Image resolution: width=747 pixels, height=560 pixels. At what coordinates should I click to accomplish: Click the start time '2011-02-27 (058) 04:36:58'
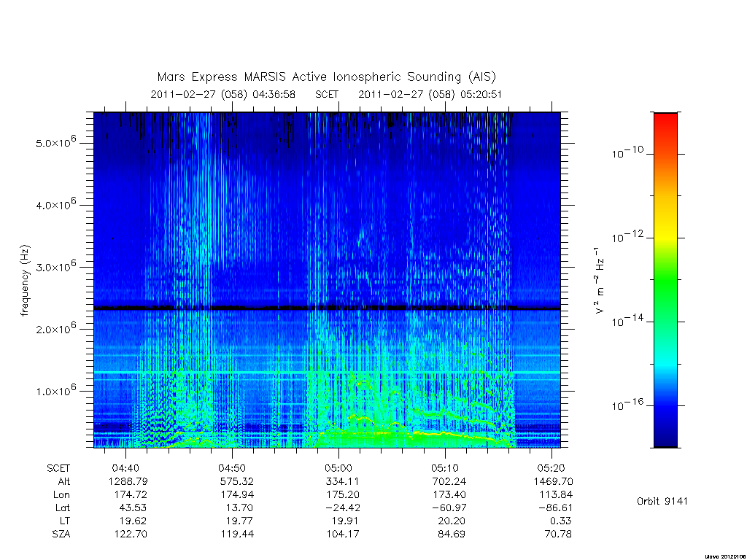tap(223, 94)
